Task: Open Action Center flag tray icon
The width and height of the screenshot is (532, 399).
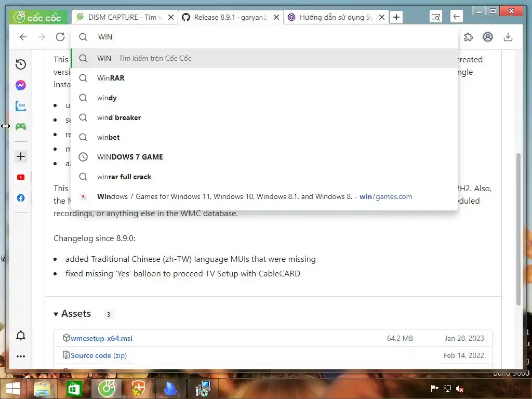Action: (434, 389)
